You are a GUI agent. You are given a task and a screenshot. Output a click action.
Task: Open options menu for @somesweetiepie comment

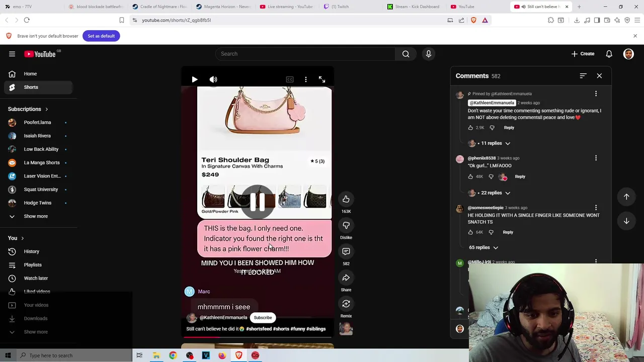point(596,208)
